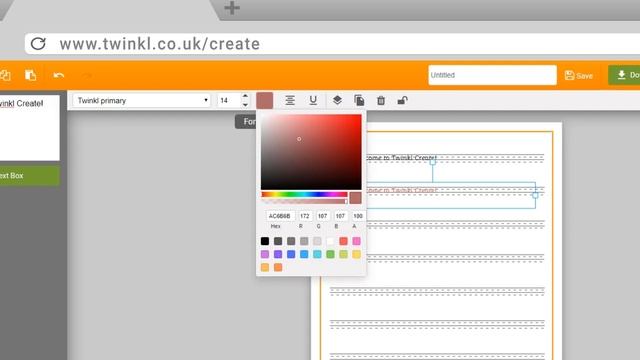Click inside the saturation colour field
Image resolution: width=640 pixels, height=360 pixels.
coord(311,152)
